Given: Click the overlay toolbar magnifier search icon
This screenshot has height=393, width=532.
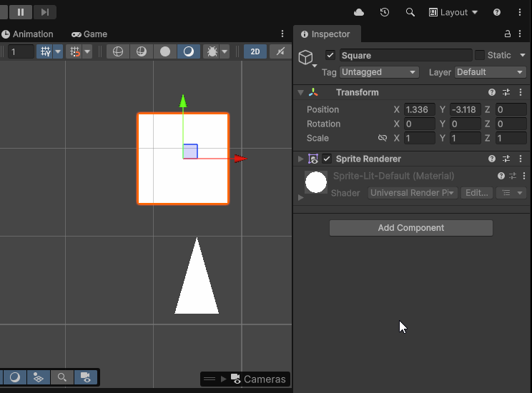Looking at the screenshot, I should pos(61,377).
